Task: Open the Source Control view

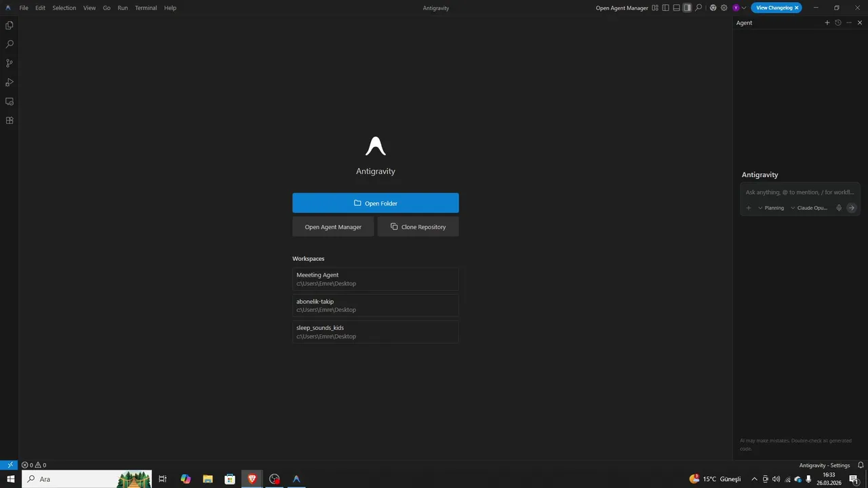Action: click(9, 63)
